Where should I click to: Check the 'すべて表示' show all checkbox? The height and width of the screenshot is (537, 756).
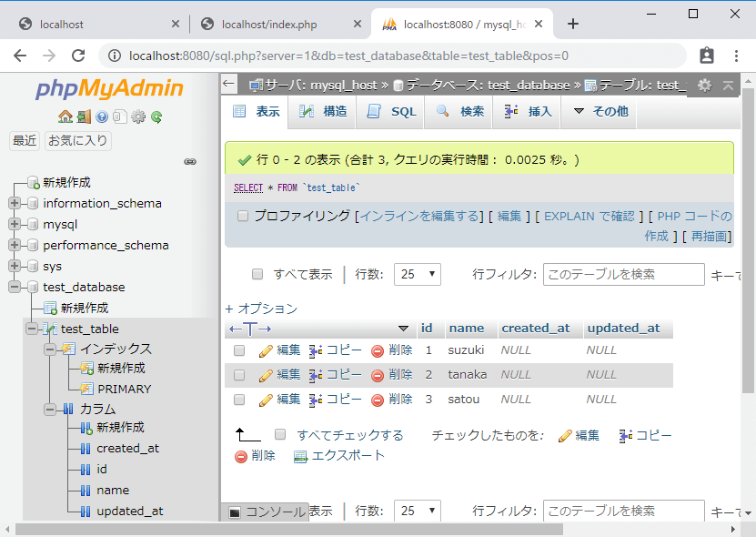(x=257, y=275)
